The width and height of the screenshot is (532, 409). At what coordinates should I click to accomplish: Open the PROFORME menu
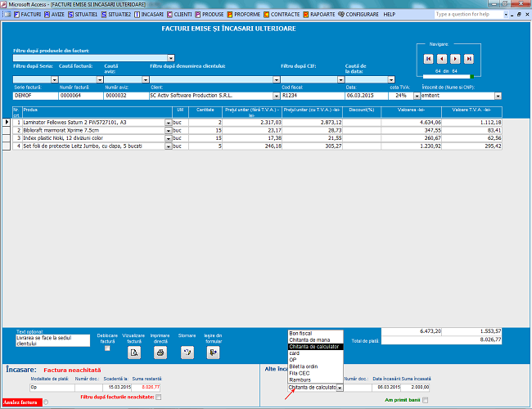click(244, 14)
